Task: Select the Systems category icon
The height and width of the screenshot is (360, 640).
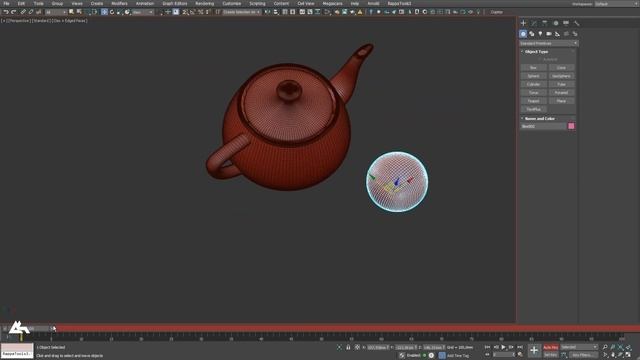Action: tap(575, 34)
